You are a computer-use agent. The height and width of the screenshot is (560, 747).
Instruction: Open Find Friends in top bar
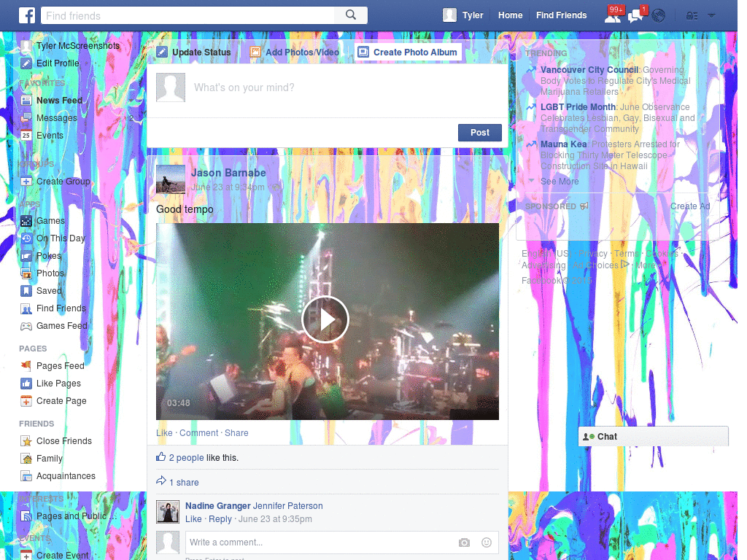pos(561,15)
